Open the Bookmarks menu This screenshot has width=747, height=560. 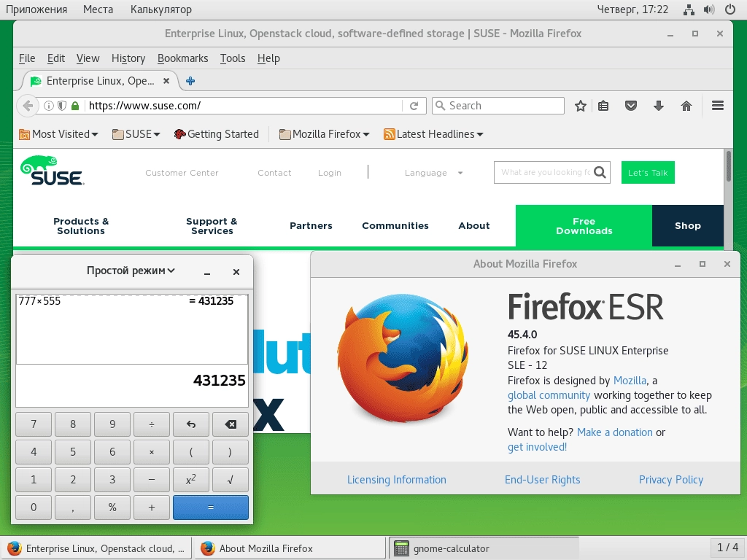[182, 58]
